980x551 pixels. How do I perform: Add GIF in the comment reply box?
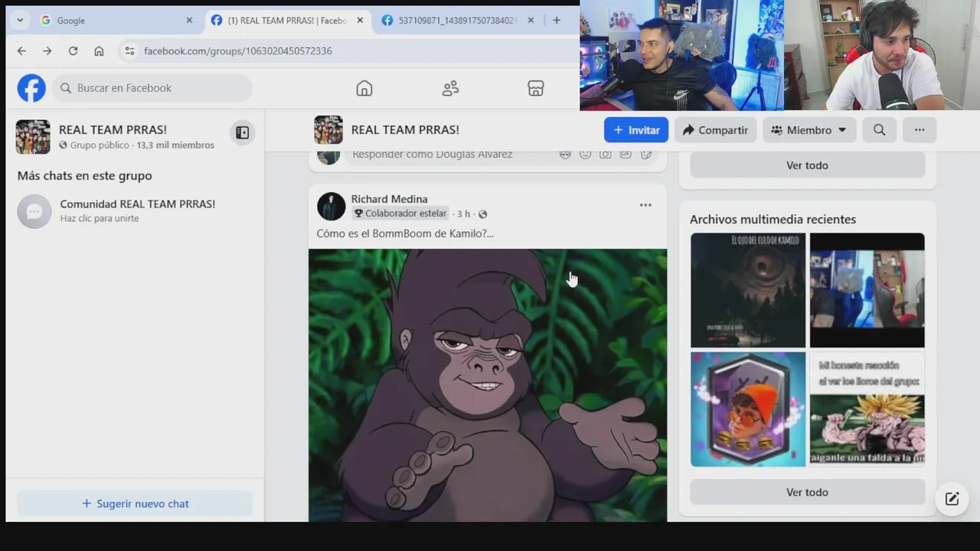[x=626, y=154]
